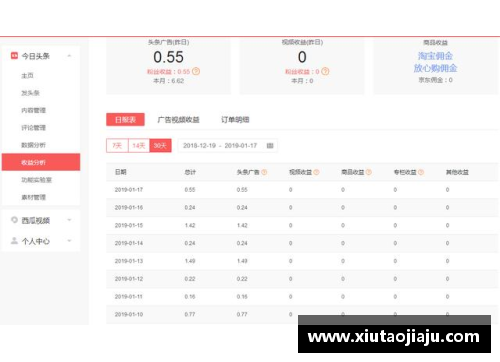Click 总计 value 1.42 in 2019-01-15 row
Viewport: 500px width, 362px height.
[190, 225]
